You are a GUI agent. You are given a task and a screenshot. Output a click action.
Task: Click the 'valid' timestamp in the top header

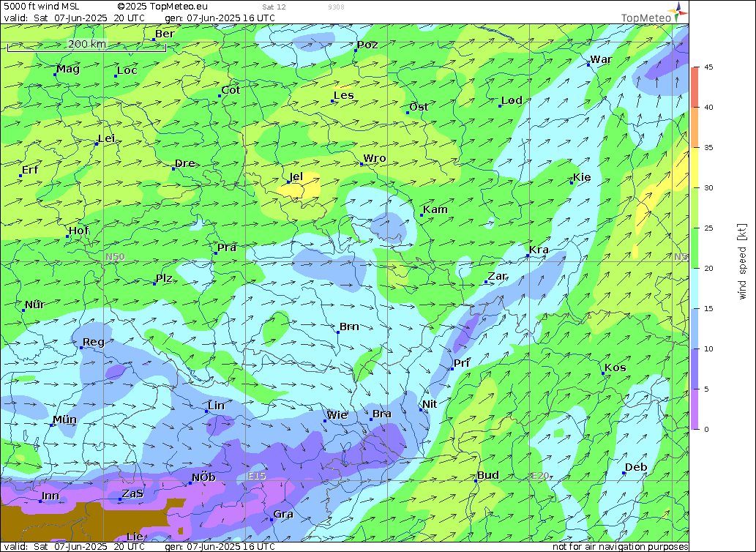pos(74,18)
